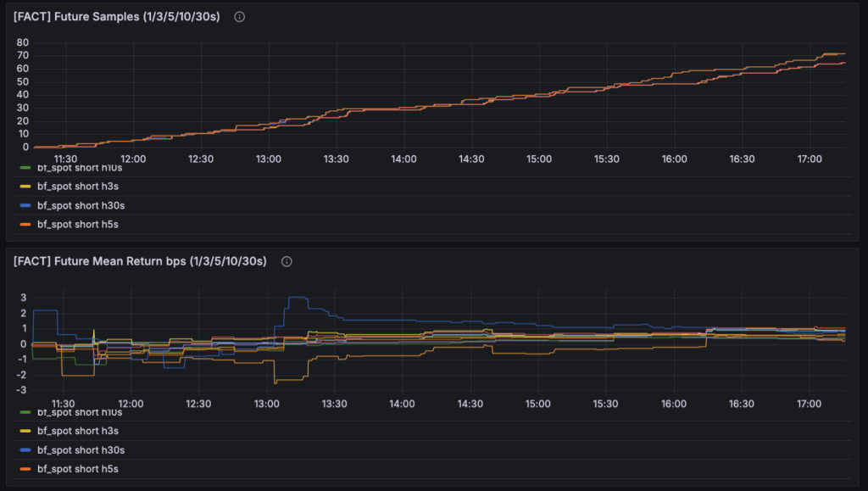Select h5s label in Mean Return legend
The height and width of the screenshot is (491, 868).
[x=75, y=469]
